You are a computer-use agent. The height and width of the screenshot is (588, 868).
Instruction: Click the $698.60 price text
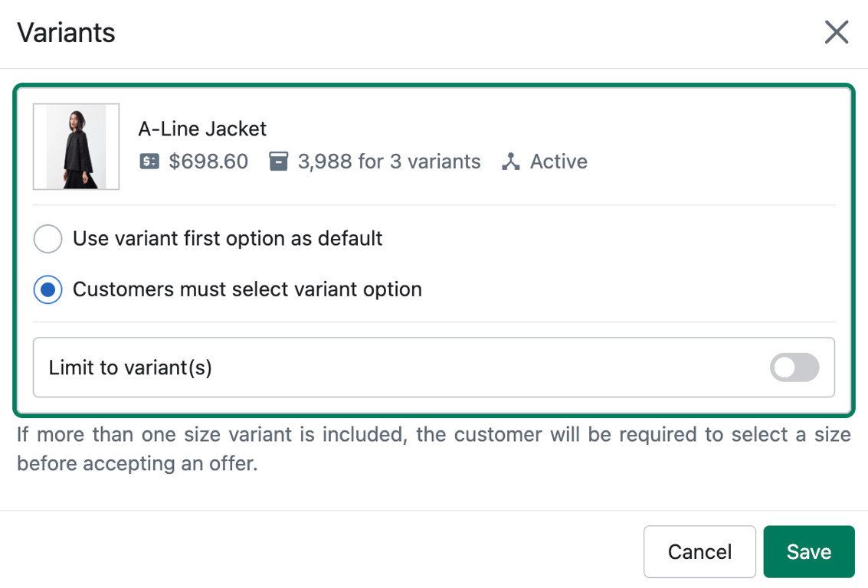coord(208,162)
